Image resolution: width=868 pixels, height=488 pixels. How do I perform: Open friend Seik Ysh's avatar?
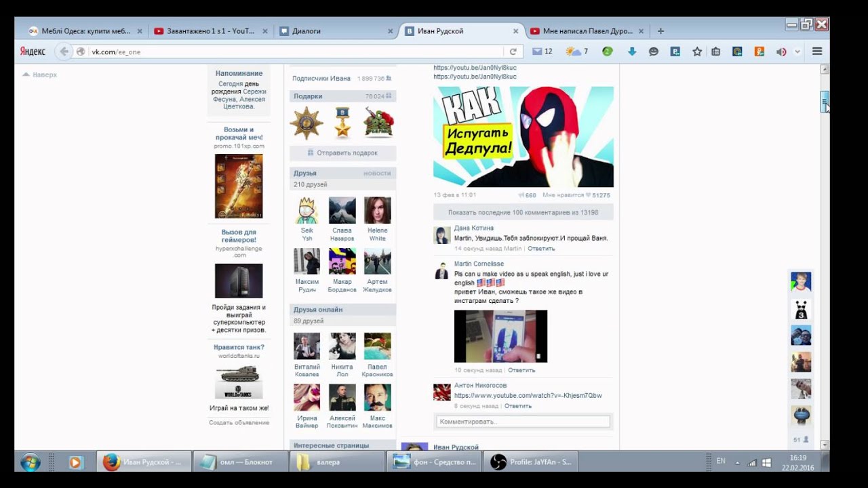307,210
